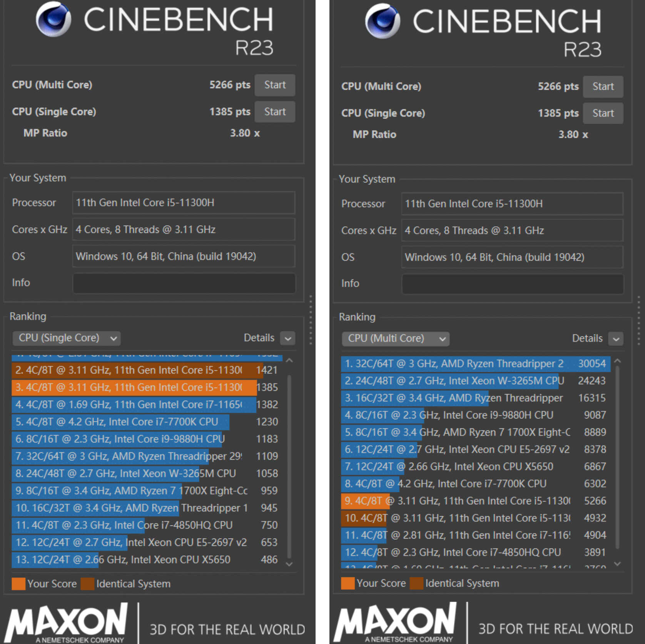Select Xeon W-3265M row scoring 1058
Viewport: 645px width, 644px height.
[x=147, y=474]
